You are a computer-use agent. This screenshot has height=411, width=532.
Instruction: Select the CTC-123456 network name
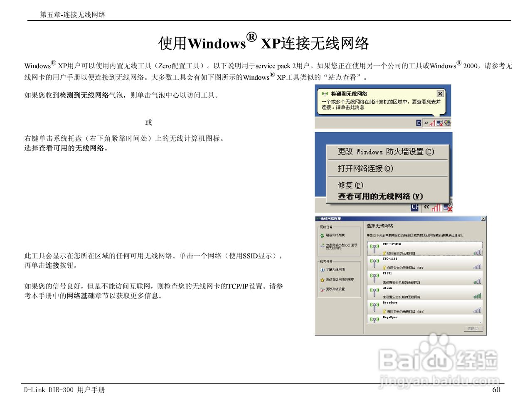coord(392,244)
